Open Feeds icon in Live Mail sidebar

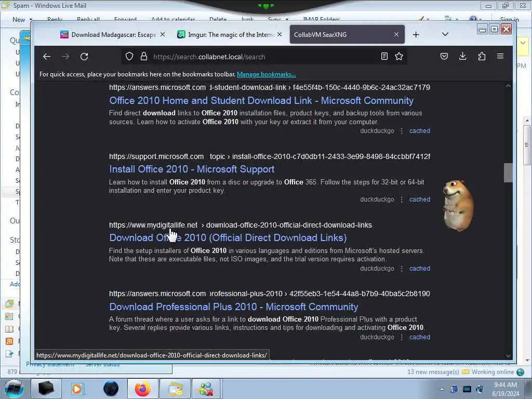[9, 341]
